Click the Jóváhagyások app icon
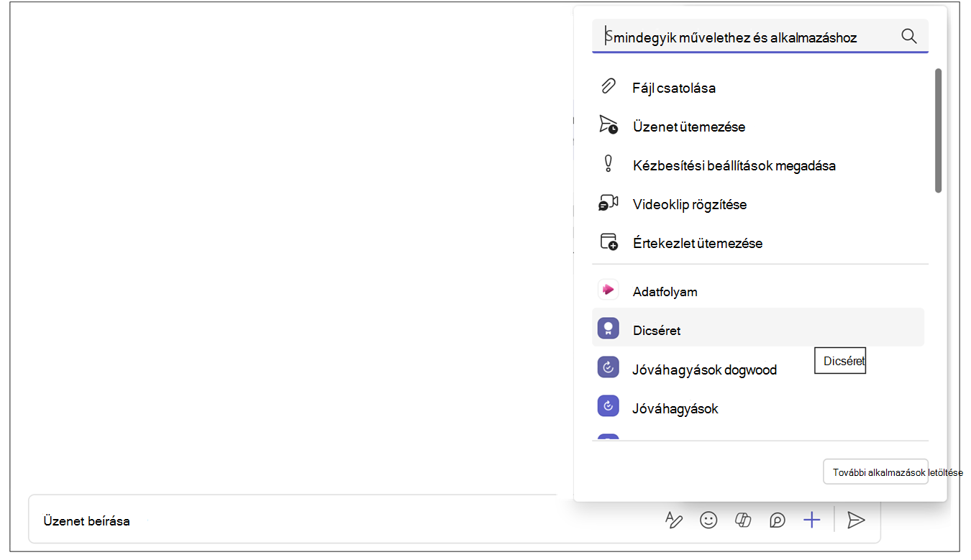Viewport: 971px width, 560px height. coord(608,407)
